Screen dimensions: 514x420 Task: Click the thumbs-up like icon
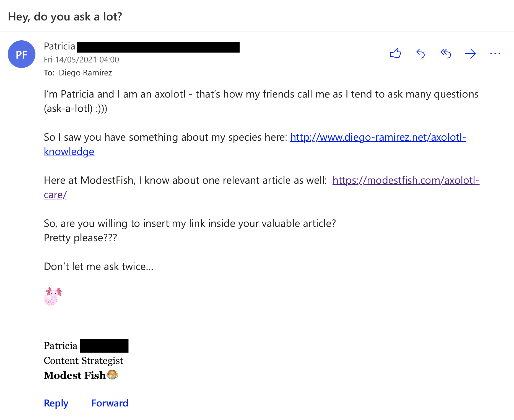(x=395, y=53)
